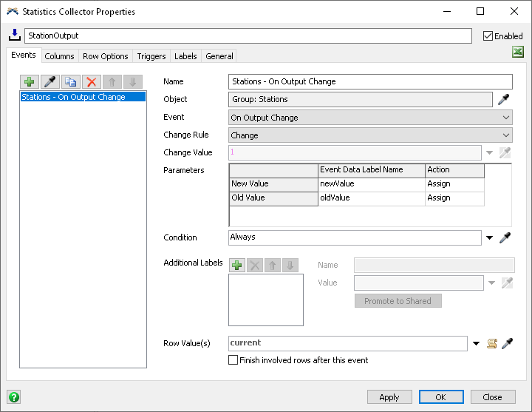Click the duplicate event icon

[71, 81]
